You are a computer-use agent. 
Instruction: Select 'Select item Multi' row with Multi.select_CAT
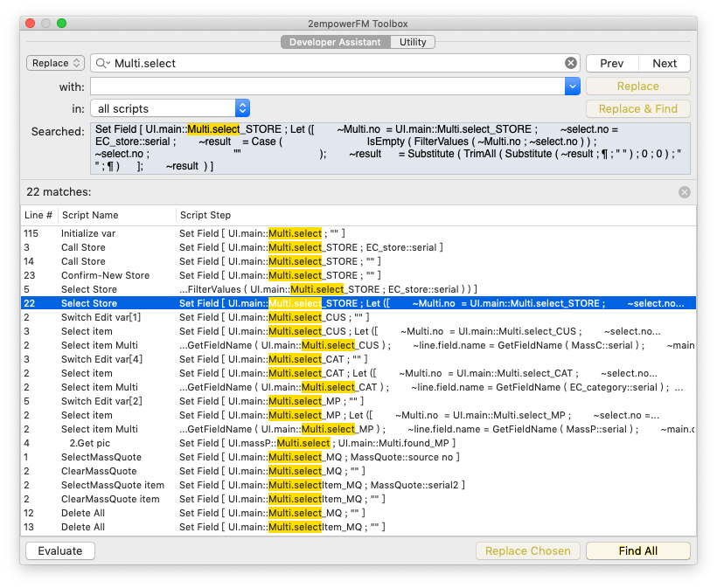coord(358,387)
